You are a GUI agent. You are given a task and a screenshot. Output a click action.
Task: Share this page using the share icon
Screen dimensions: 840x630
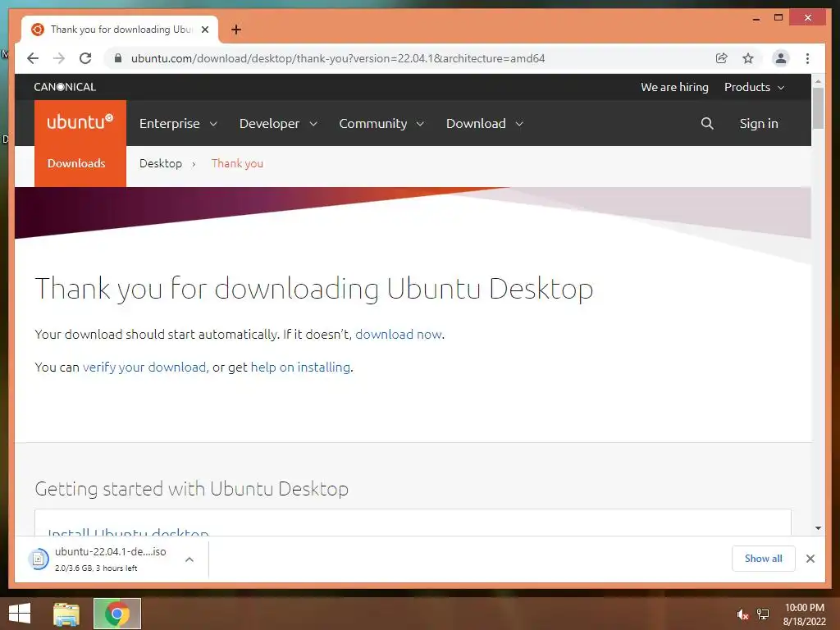pyautogui.click(x=722, y=58)
